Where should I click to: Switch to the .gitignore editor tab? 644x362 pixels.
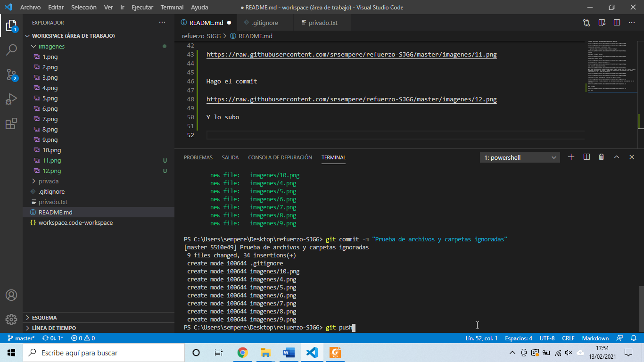coord(264,23)
